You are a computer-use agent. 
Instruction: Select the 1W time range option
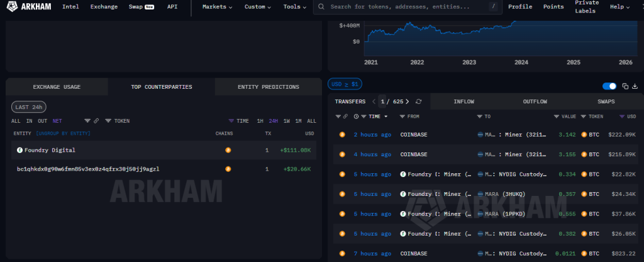tap(287, 121)
